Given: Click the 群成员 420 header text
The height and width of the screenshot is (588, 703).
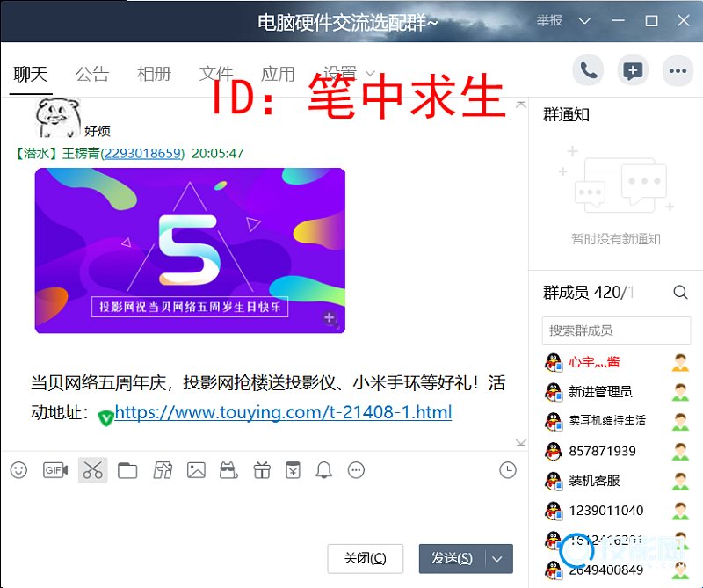Looking at the screenshot, I should coord(588,293).
